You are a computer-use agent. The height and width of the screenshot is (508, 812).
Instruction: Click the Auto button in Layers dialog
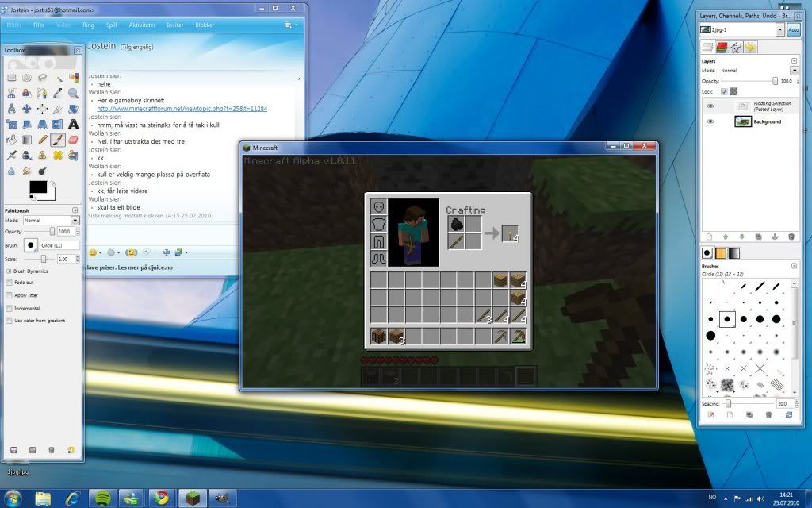tap(793, 30)
